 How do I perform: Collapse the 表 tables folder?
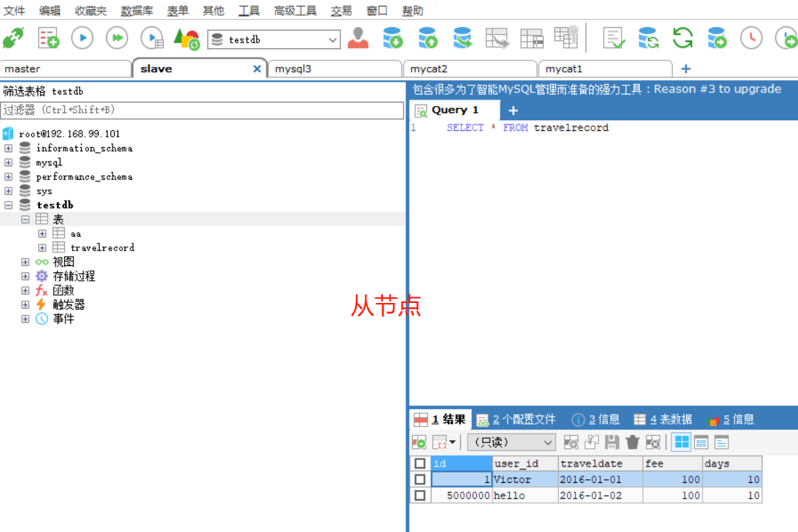point(26,219)
